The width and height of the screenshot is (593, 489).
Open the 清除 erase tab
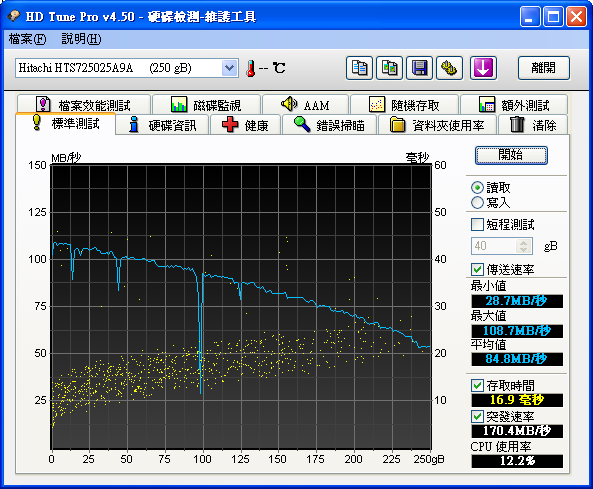[533, 125]
